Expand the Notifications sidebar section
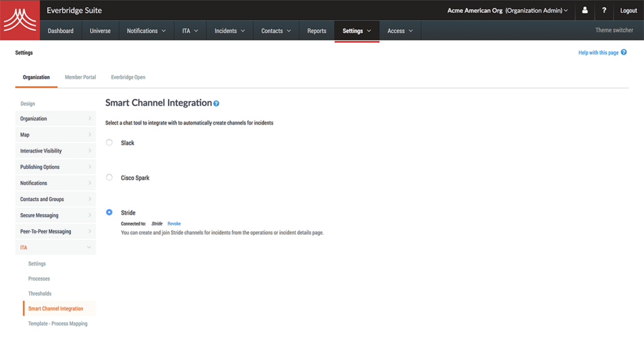The width and height of the screenshot is (644, 340). (x=55, y=183)
